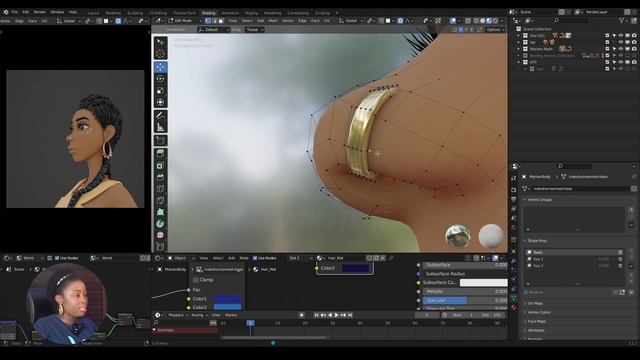This screenshot has width=640, height=360.
Task: Open the Marker menu in timeline
Action: pyautogui.click(x=231, y=315)
